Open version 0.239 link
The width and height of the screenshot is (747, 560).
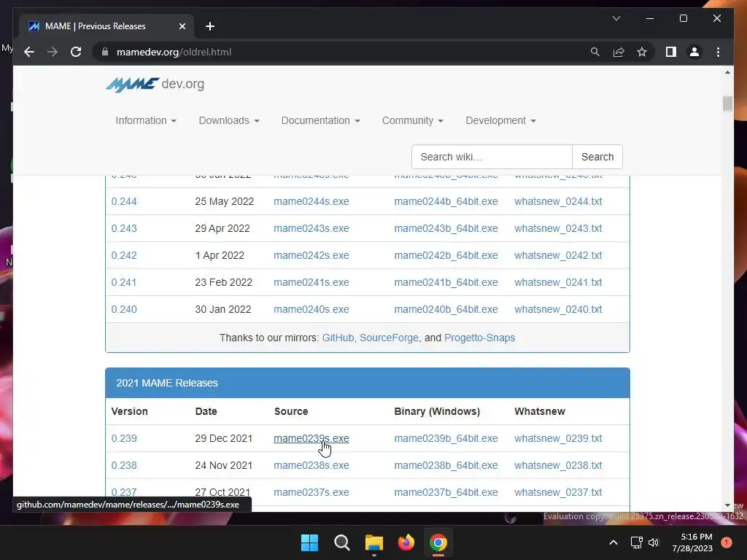click(x=124, y=438)
